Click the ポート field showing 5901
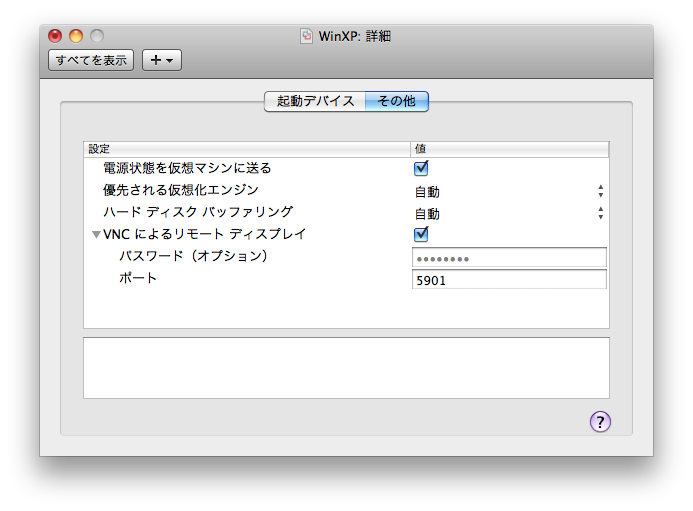Viewport: 693px width, 511px height. point(509,280)
